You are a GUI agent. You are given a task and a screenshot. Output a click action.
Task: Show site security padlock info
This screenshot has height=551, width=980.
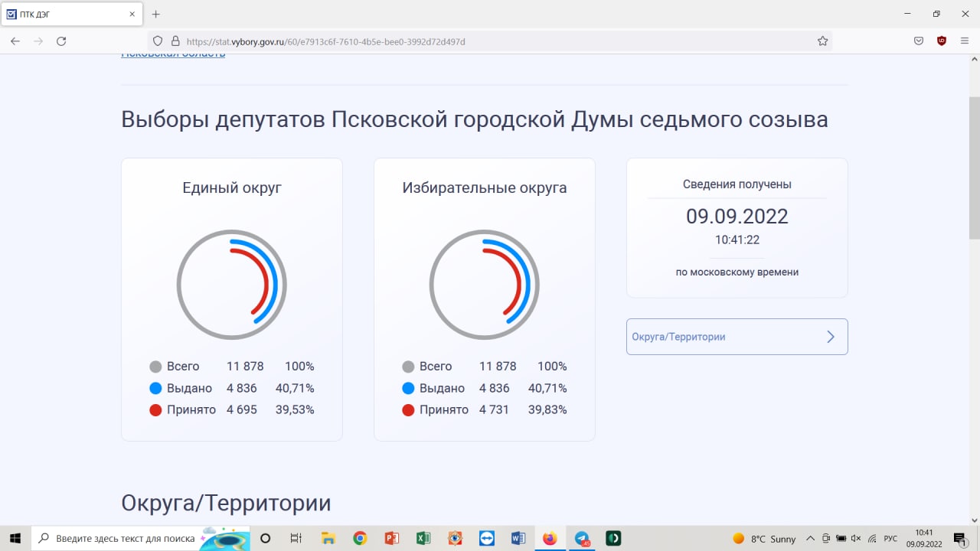point(175,41)
